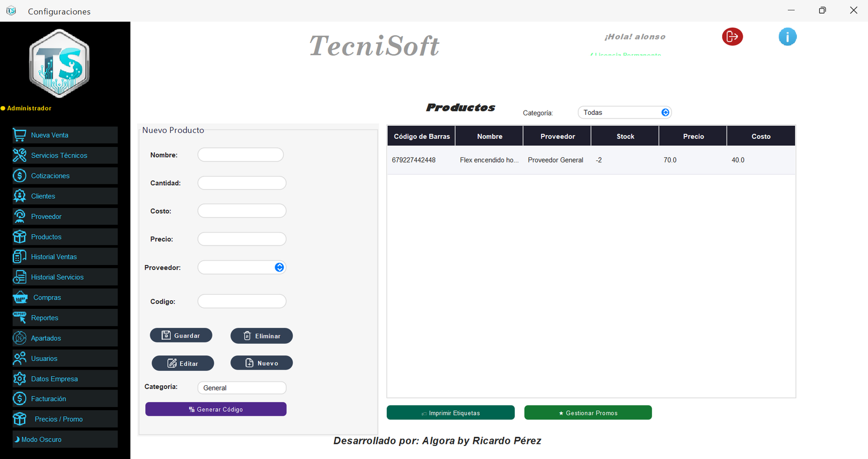Screen dimensions: 868x459
Task: Sort by Código de Barras column header
Action: click(x=422, y=136)
